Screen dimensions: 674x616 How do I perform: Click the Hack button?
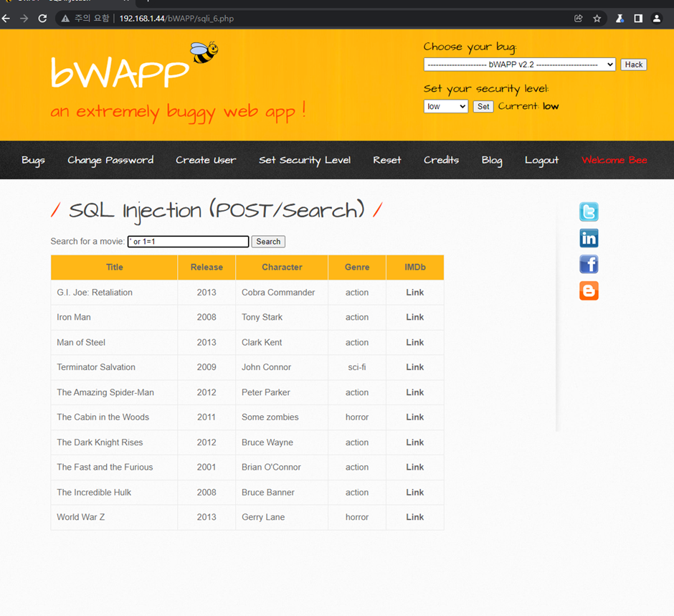pos(634,65)
